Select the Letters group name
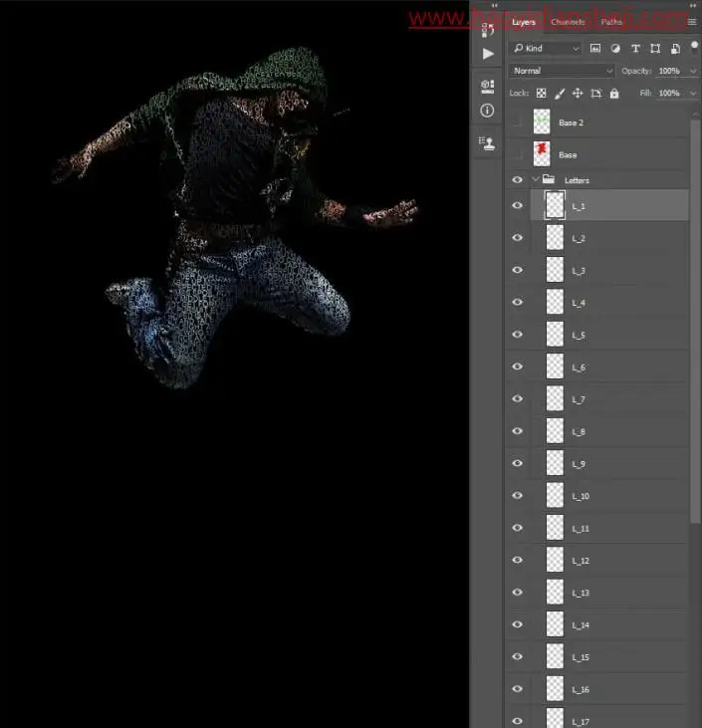 tap(577, 180)
